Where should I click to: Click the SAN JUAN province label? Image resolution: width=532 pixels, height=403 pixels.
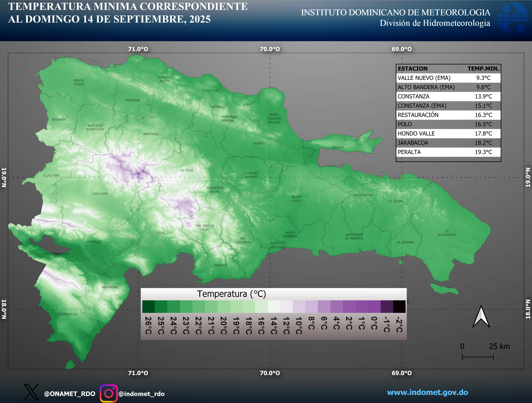tap(100, 194)
